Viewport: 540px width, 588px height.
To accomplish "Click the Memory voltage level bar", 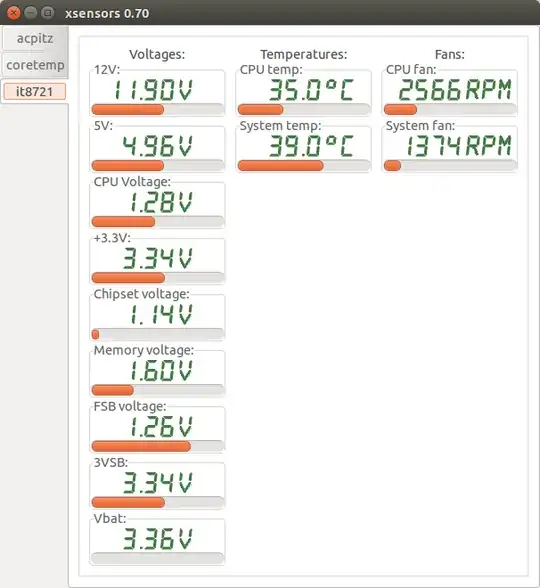I will 158,390.
